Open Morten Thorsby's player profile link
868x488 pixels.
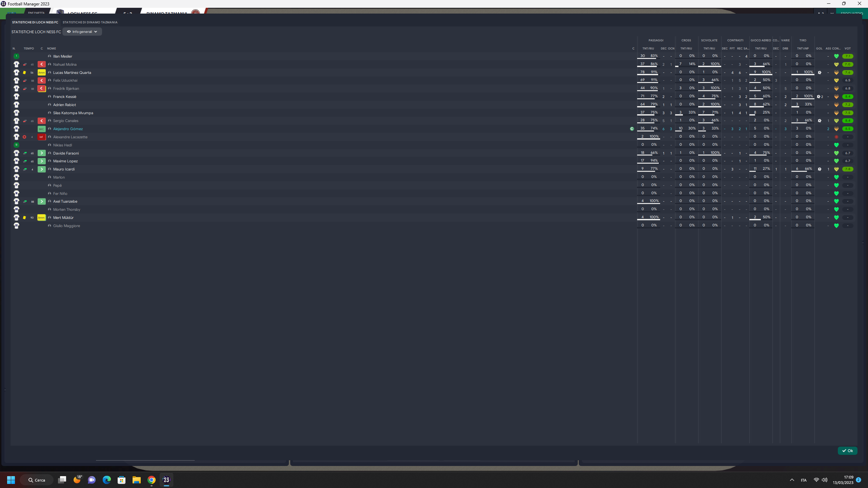pyautogui.click(x=67, y=209)
